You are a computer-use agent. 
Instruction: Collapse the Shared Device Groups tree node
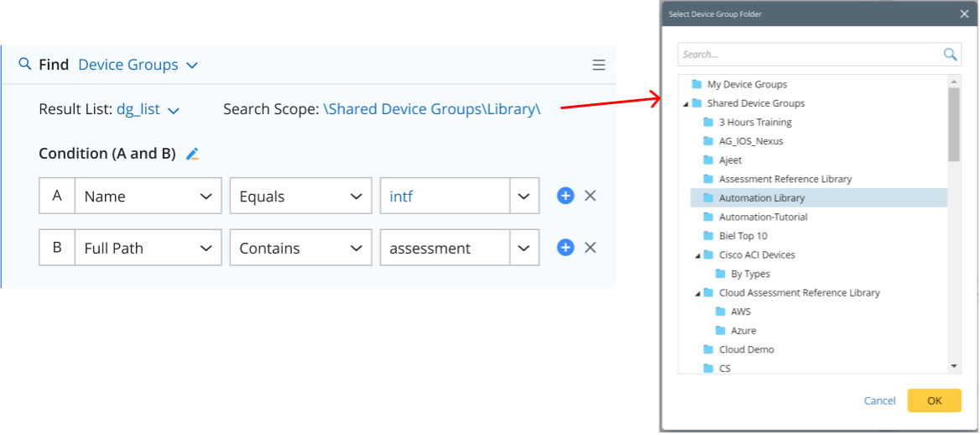[685, 104]
